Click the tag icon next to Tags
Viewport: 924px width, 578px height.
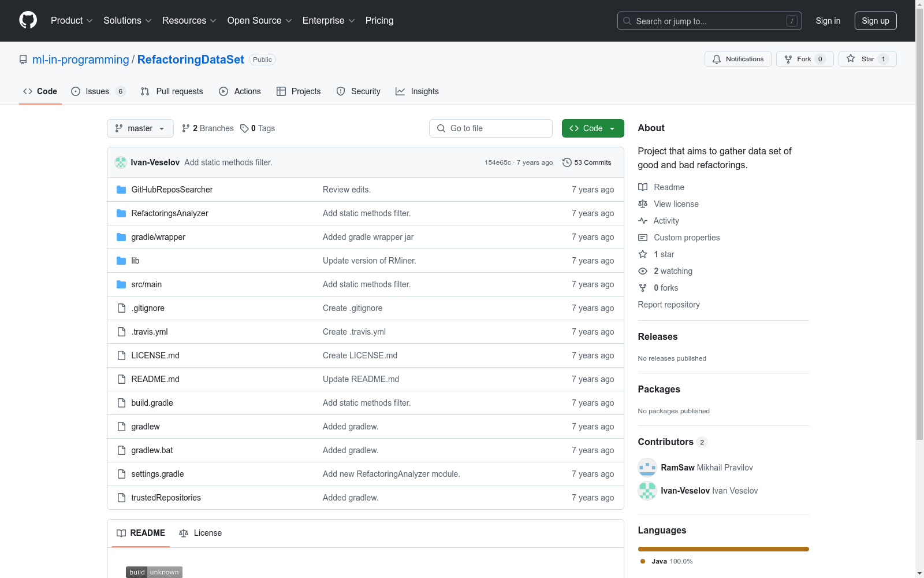click(244, 128)
